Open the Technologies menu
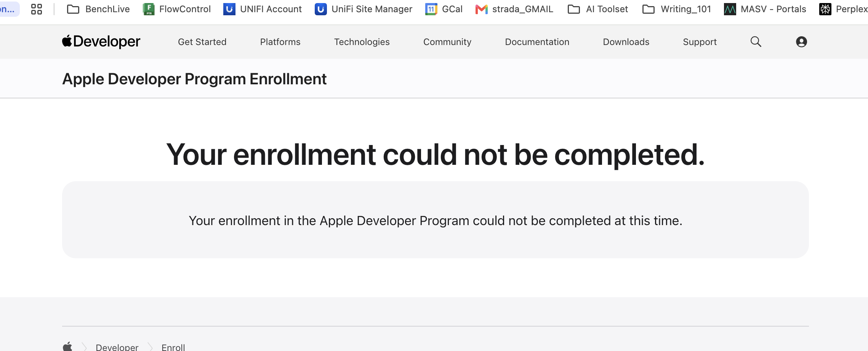868x351 pixels. point(362,42)
